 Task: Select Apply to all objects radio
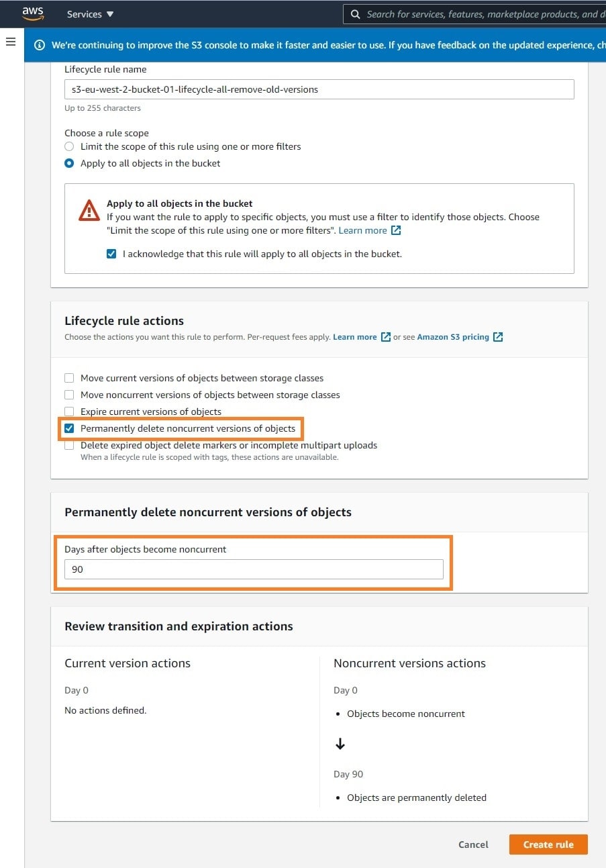tap(69, 163)
